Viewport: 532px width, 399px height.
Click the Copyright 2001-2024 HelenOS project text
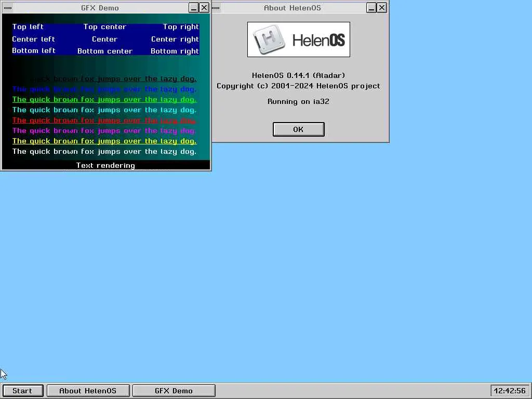click(299, 86)
